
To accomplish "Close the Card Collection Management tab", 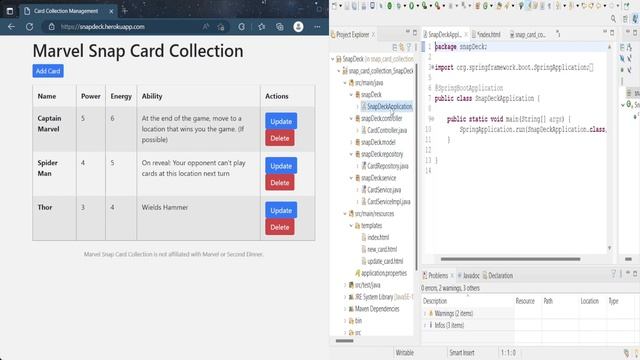I will (111, 11).
